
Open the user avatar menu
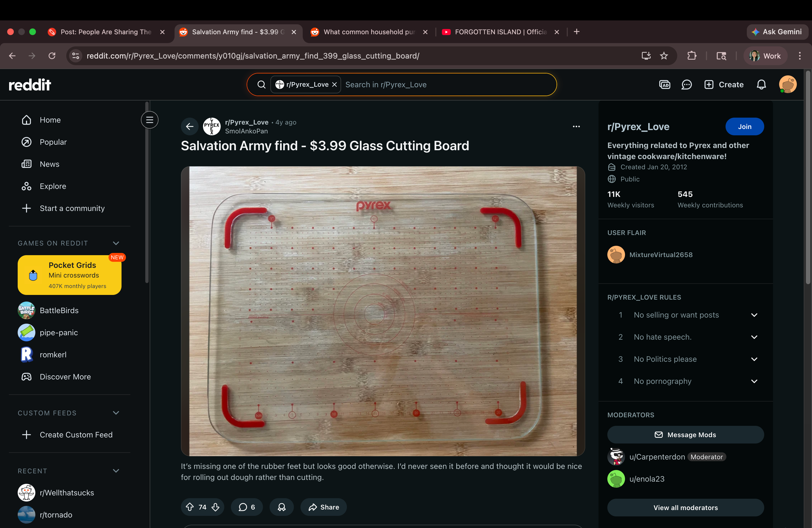(788, 85)
